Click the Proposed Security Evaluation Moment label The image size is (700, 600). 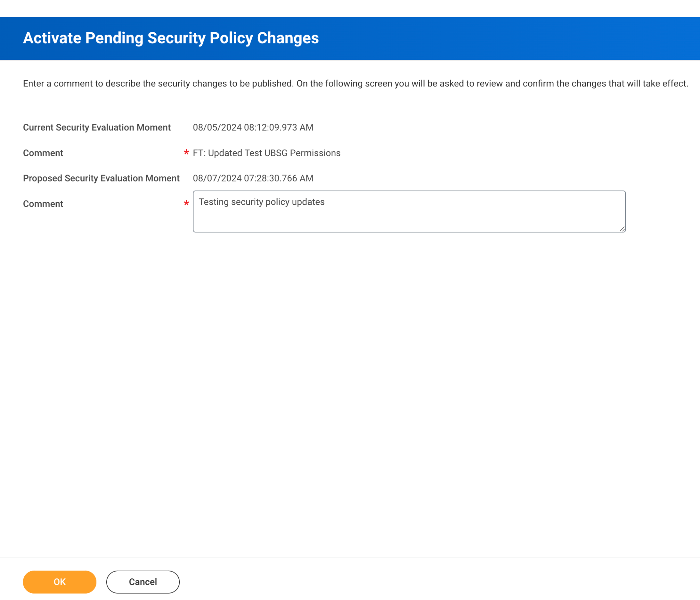pos(101,178)
